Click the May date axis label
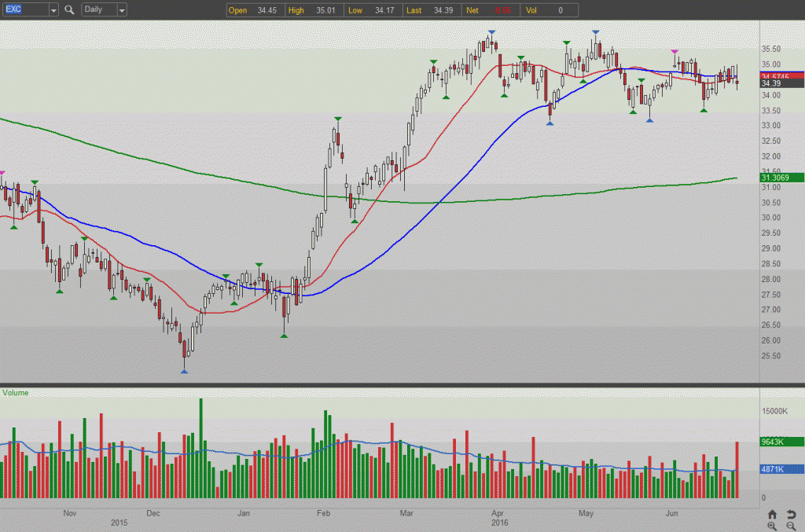The width and height of the screenshot is (805, 532). click(586, 513)
